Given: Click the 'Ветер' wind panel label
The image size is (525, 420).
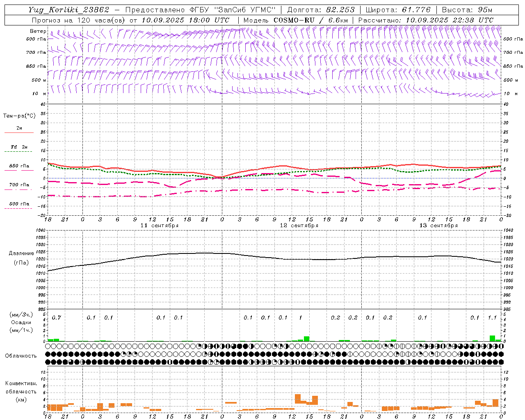Looking at the screenshot, I should click(x=38, y=31).
